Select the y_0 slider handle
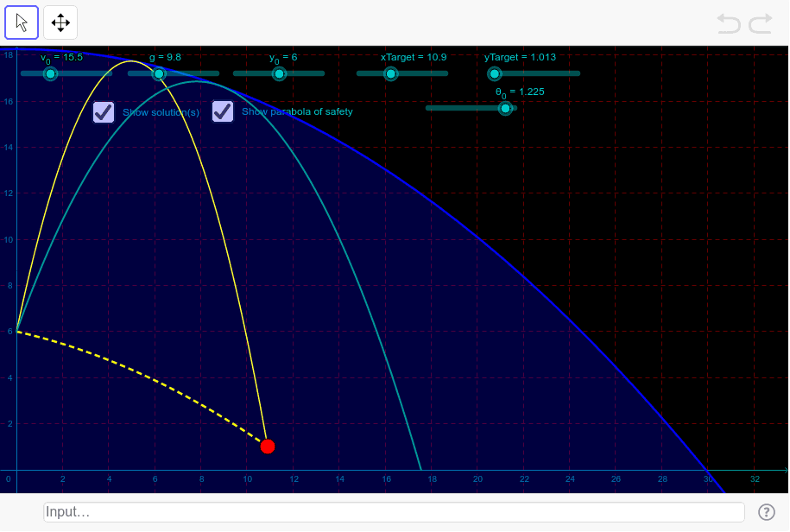790x532 pixels. (279, 74)
